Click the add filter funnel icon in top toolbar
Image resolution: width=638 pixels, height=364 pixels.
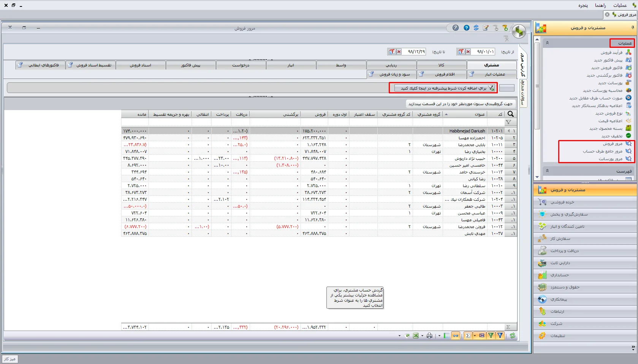(x=505, y=28)
